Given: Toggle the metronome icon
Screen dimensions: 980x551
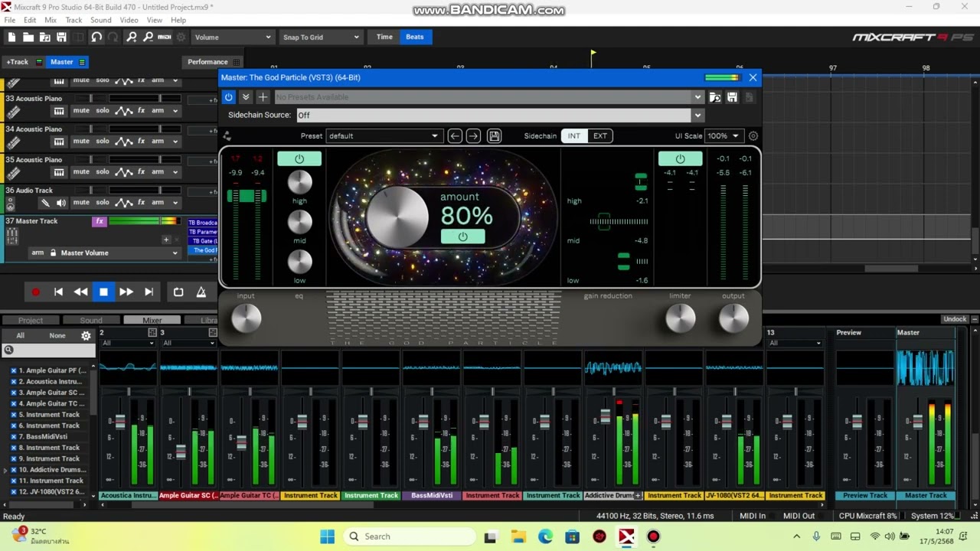Looking at the screenshot, I should [201, 292].
